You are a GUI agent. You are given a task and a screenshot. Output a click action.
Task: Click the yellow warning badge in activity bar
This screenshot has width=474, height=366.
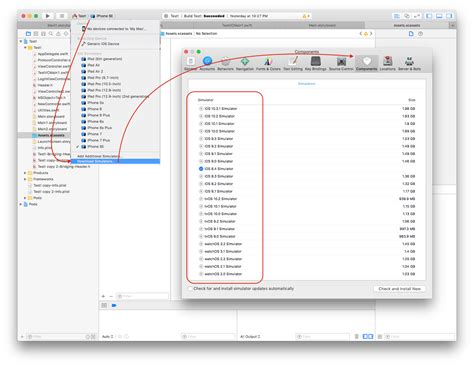[306, 16]
